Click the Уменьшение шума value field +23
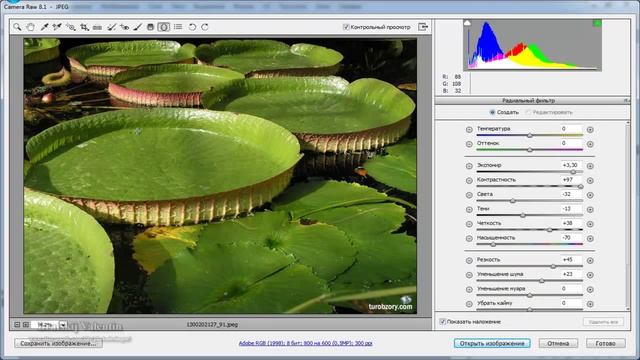 (571, 274)
